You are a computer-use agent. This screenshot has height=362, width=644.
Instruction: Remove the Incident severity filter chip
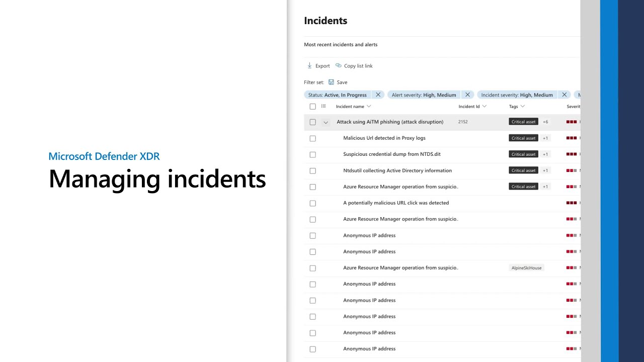565,95
